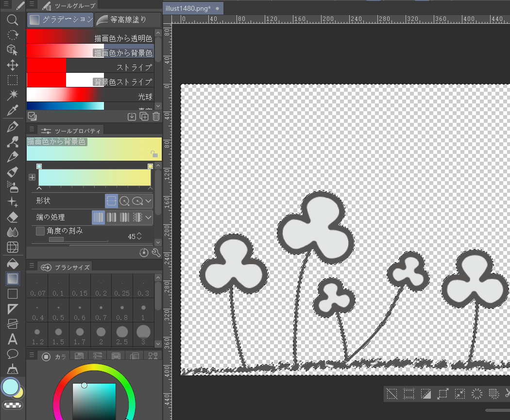Click the transparent color swatch
Viewport: 510px width, 420px height.
(12, 405)
